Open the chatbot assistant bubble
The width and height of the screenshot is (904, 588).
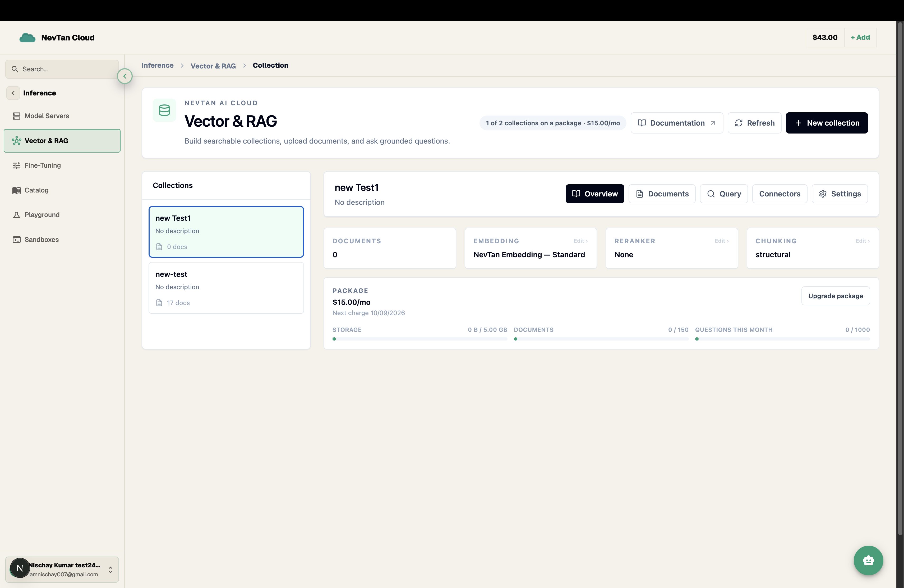(x=868, y=561)
